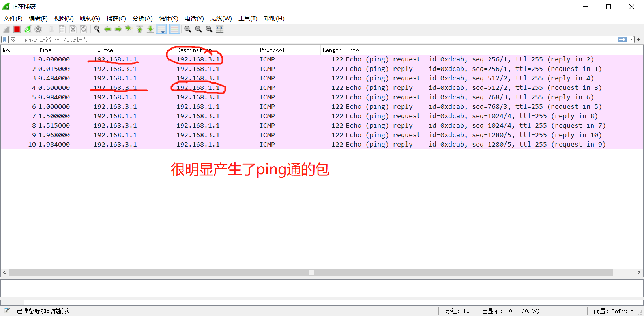This screenshot has width=644, height=316.
Task: Zoom out of packet text
Action: [x=198, y=29]
